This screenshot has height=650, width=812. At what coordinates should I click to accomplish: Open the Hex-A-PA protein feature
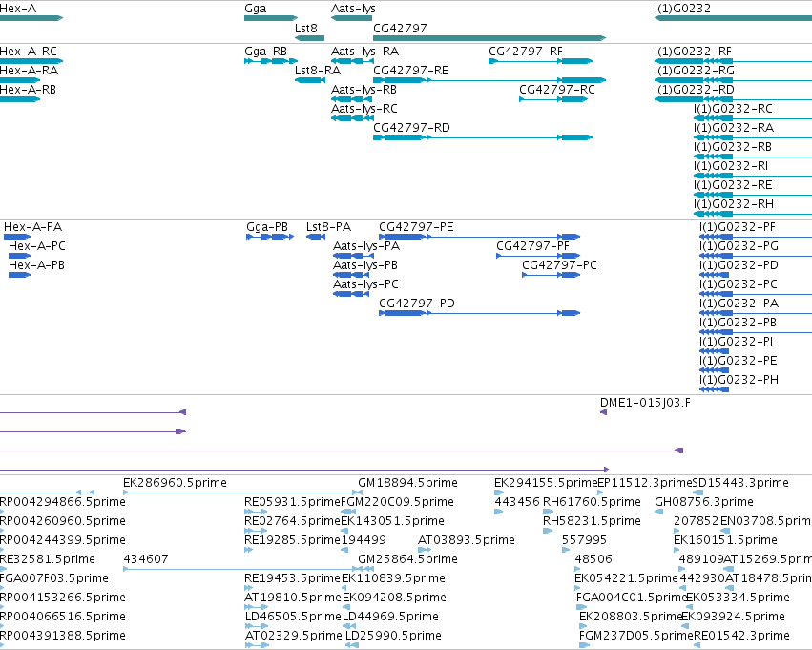[17, 237]
